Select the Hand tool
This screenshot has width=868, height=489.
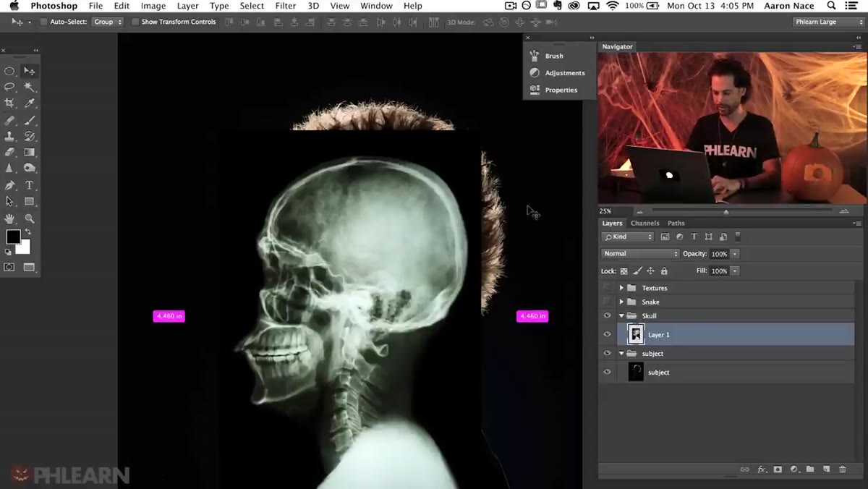point(10,218)
